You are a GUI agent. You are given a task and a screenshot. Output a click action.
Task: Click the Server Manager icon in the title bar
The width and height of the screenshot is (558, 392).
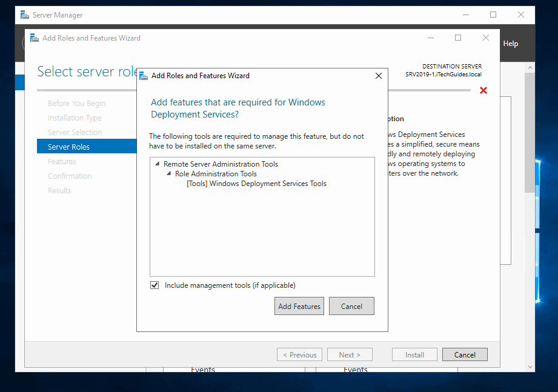[x=24, y=15]
